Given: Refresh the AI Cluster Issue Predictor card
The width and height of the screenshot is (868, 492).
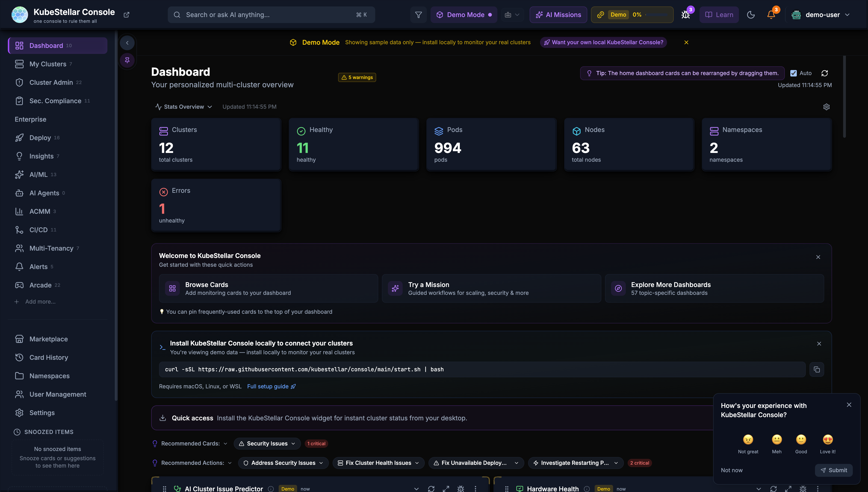Looking at the screenshot, I should tap(431, 489).
